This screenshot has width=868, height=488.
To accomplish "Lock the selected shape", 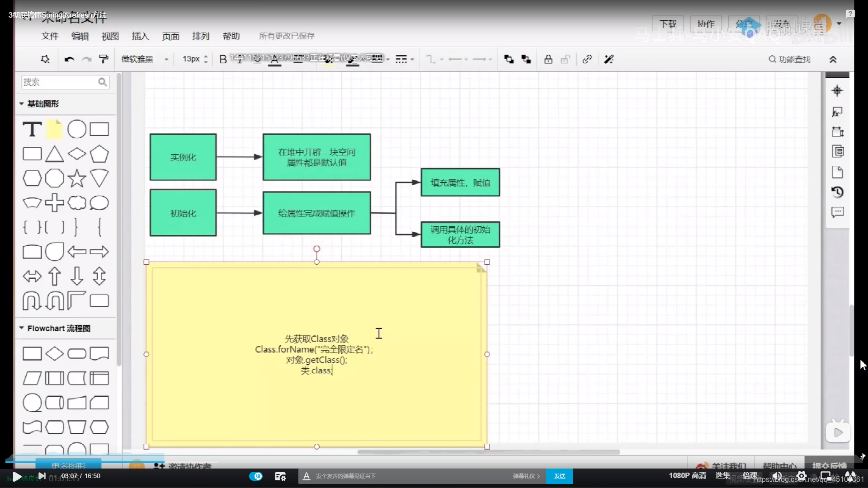I will [x=548, y=59].
